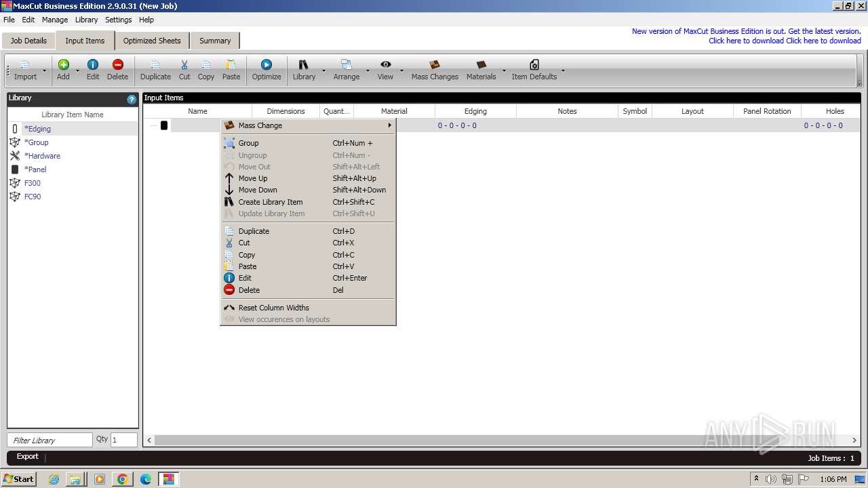Choose Move Up in the context menu

pos(309,178)
